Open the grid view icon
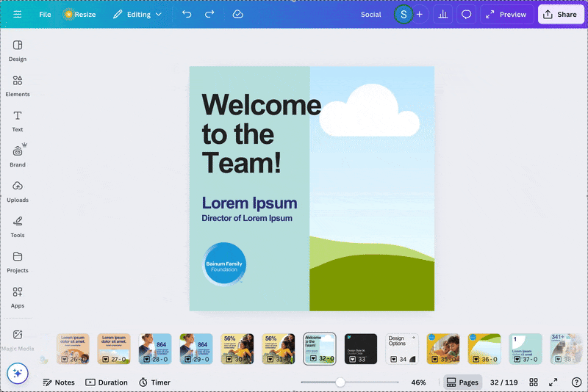 (534, 382)
